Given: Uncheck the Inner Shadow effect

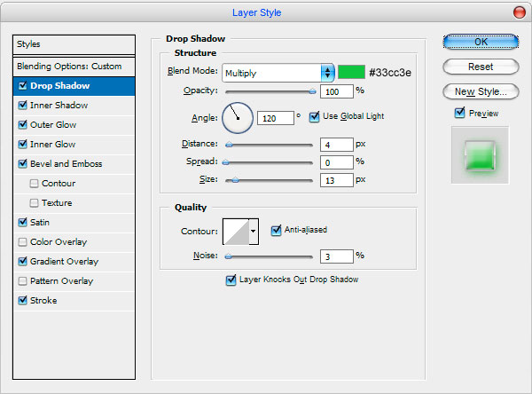Looking at the screenshot, I should click(22, 105).
